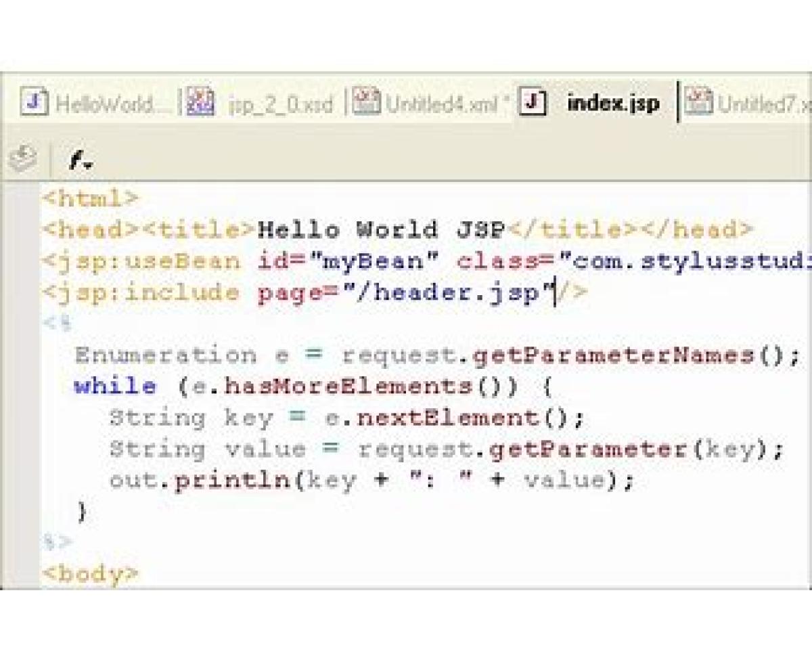Open the f function dropdown in toolbar
The image size is (812, 664).
click(81, 160)
